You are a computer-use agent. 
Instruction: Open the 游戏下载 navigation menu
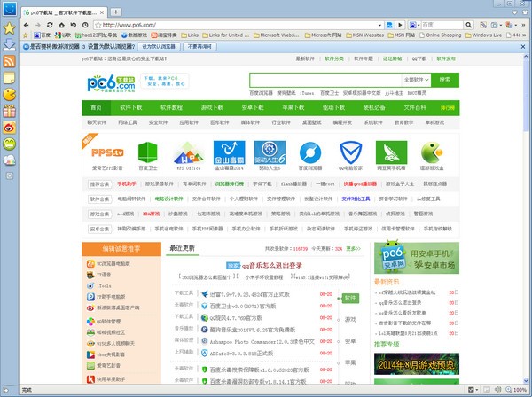(212, 108)
